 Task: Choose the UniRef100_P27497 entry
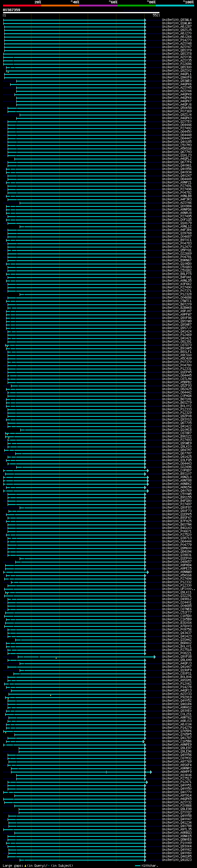pos(177,504)
